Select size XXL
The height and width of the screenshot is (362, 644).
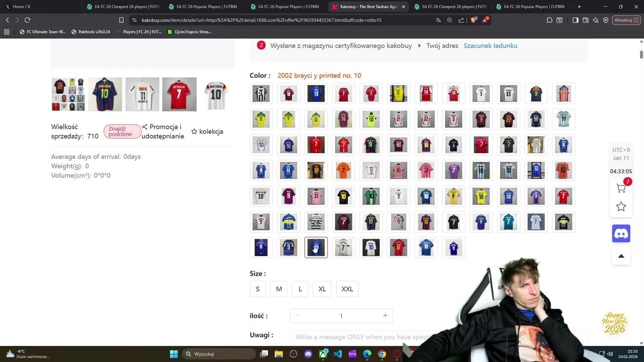(x=347, y=289)
